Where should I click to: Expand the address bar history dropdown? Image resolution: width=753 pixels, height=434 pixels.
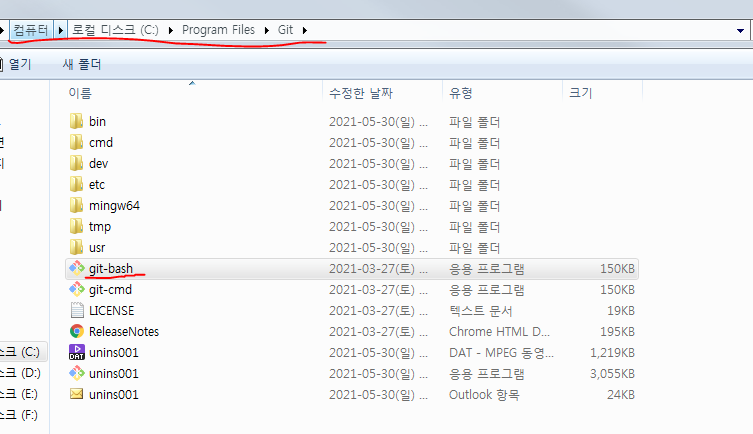(740, 31)
